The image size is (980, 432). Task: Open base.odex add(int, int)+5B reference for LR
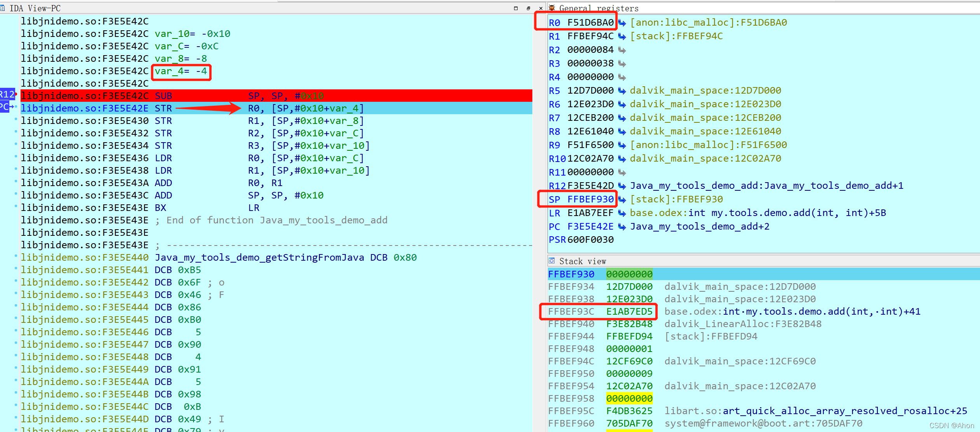tap(758, 213)
